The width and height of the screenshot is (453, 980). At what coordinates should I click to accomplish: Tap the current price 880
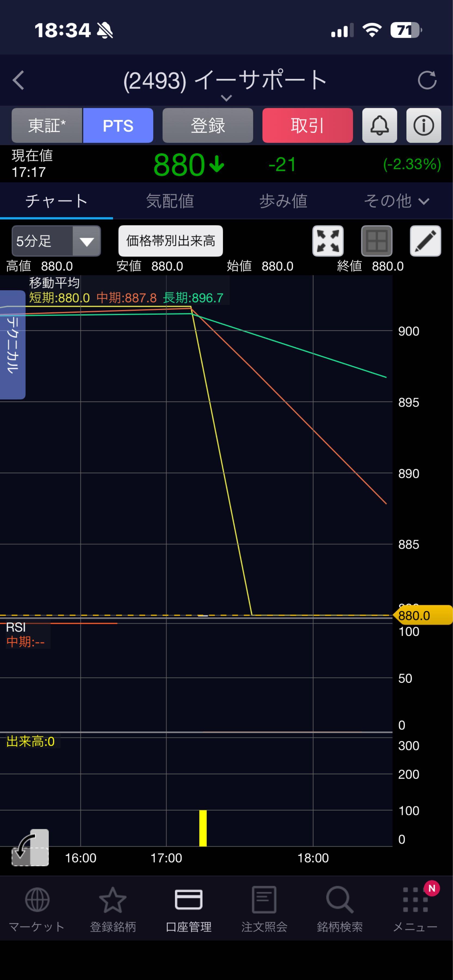tap(179, 165)
